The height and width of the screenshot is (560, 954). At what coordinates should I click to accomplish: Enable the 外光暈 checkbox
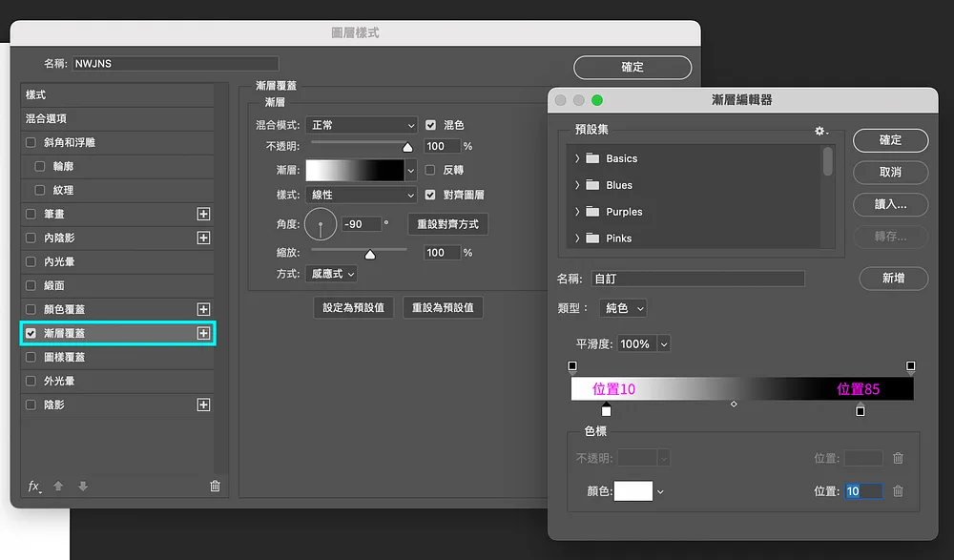click(x=31, y=381)
